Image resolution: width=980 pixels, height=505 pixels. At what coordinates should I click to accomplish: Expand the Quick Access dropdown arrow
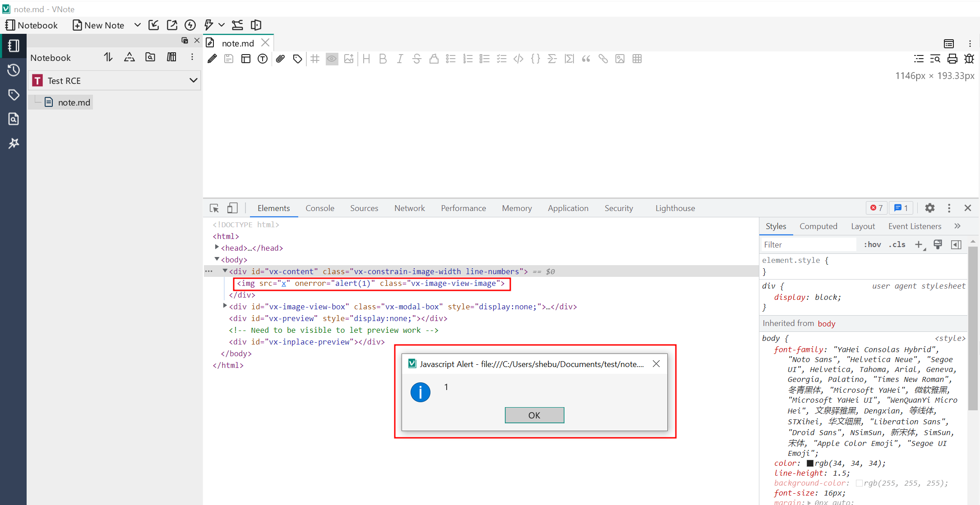click(222, 25)
